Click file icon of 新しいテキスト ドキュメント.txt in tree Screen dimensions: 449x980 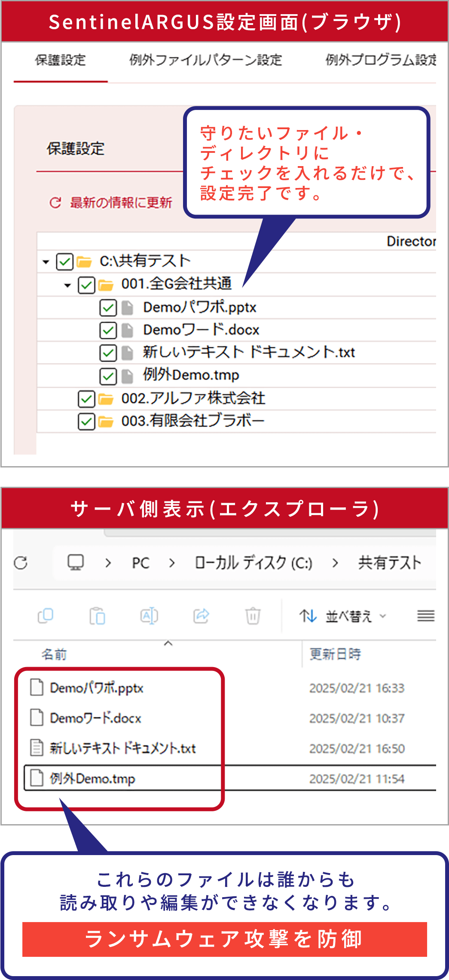click(x=127, y=353)
